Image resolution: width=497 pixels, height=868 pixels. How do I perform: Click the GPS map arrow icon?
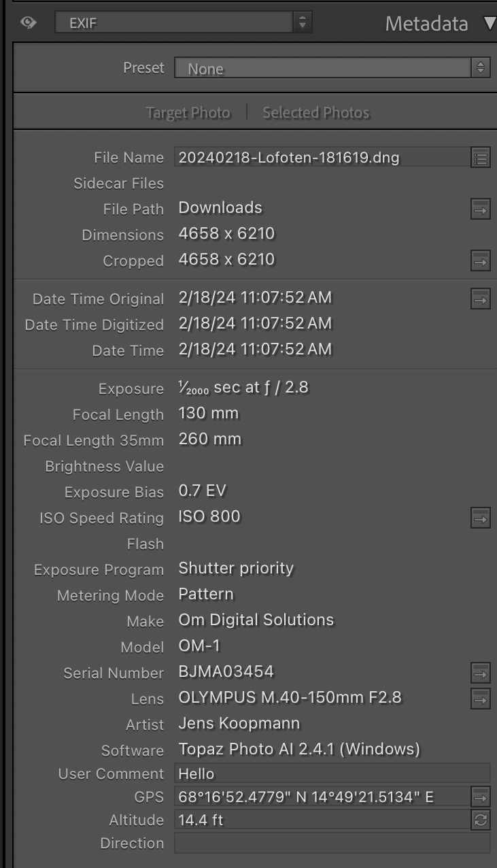coord(481,796)
